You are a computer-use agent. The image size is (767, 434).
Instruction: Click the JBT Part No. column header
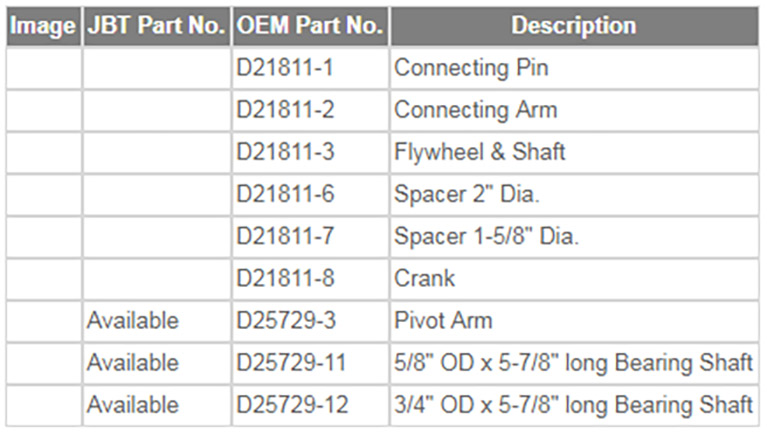click(x=156, y=27)
